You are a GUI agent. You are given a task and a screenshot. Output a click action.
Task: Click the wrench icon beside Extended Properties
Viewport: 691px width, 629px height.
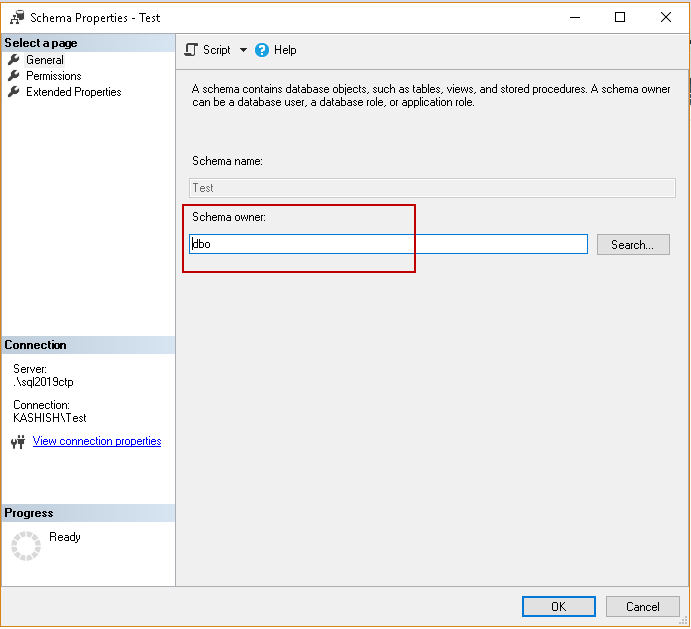(x=14, y=92)
